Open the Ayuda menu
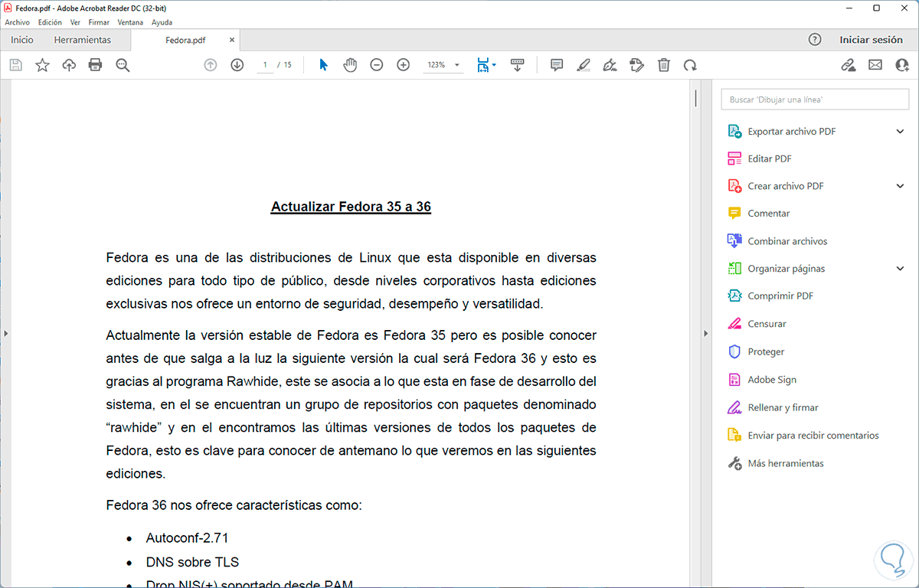Viewport: 919px width, 588px height. (162, 22)
